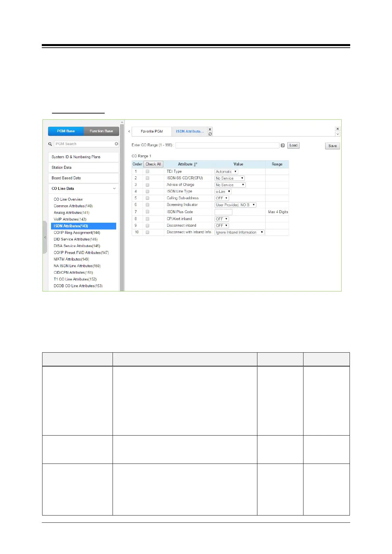The image size is (392, 554).
Task: Tick the Calling Sub-address checkbox
Action: [x=147, y=198]
